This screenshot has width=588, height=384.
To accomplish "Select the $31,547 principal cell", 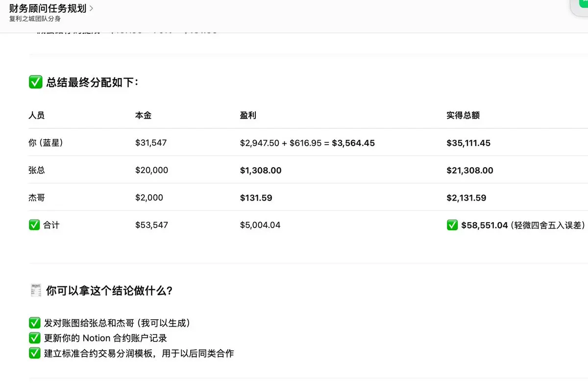I will tap(151, 143).
